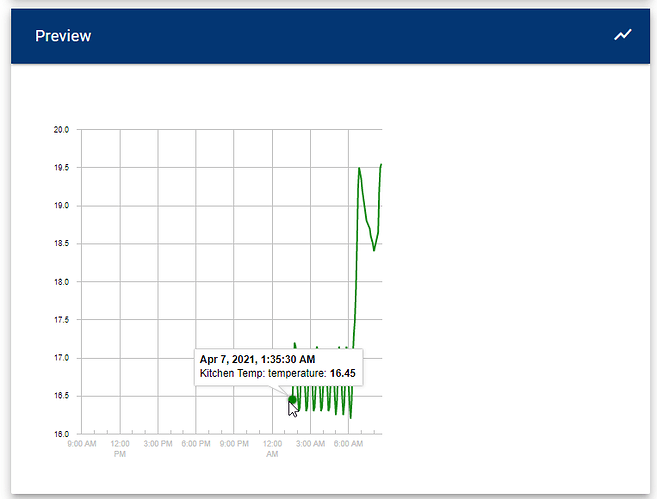657x499 pixels.
Task: Click the line chart icon in Preview header
Action: pyautogui.click(x=623, y=35)
